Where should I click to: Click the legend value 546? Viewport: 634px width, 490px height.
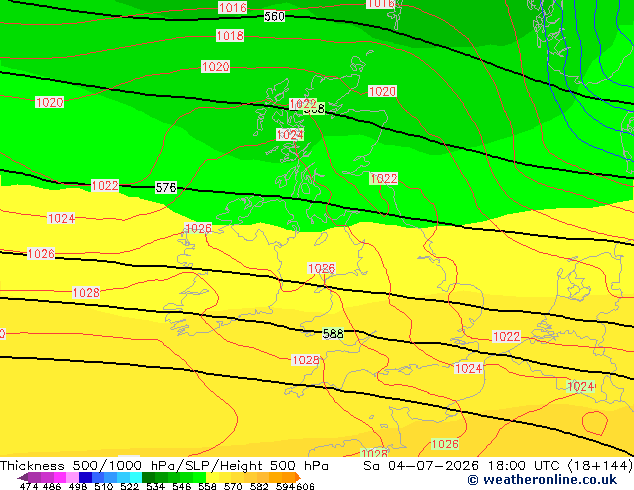(x=181, y=486)
